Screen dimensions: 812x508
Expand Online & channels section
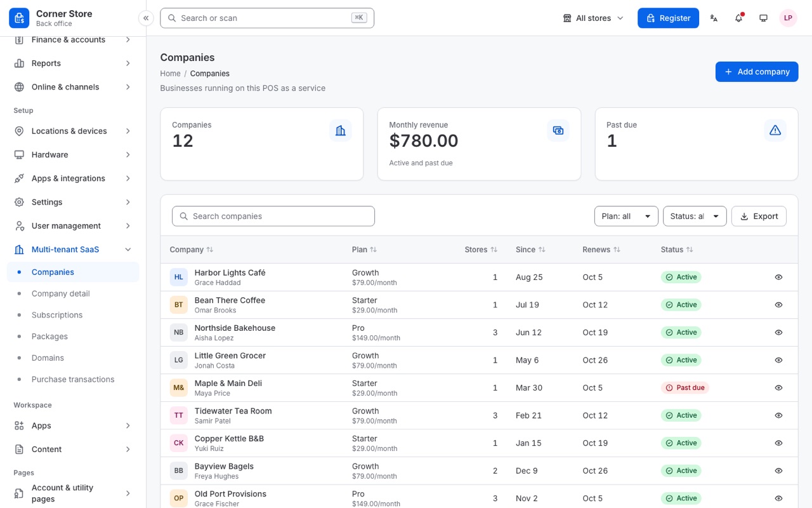pos(73,87)
